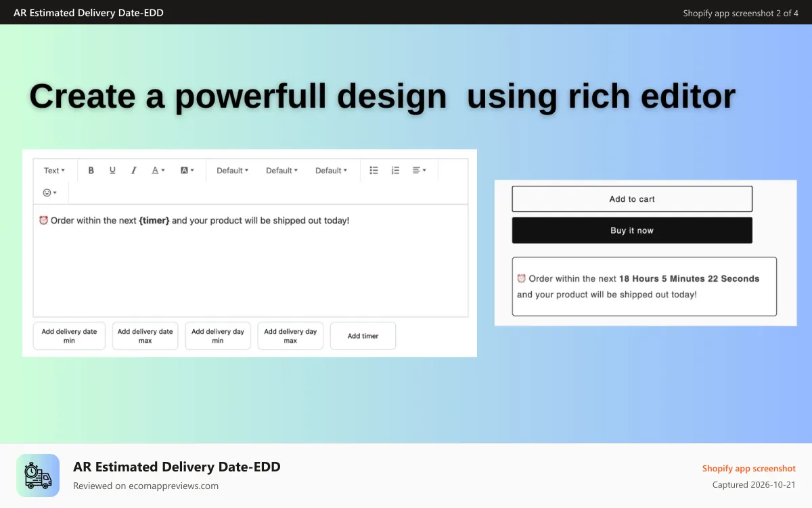This screenshot has width=812, height=508.
Task: Click the Reviewed on ecomappreviews.com text
Action: click(x=145, y=486)
